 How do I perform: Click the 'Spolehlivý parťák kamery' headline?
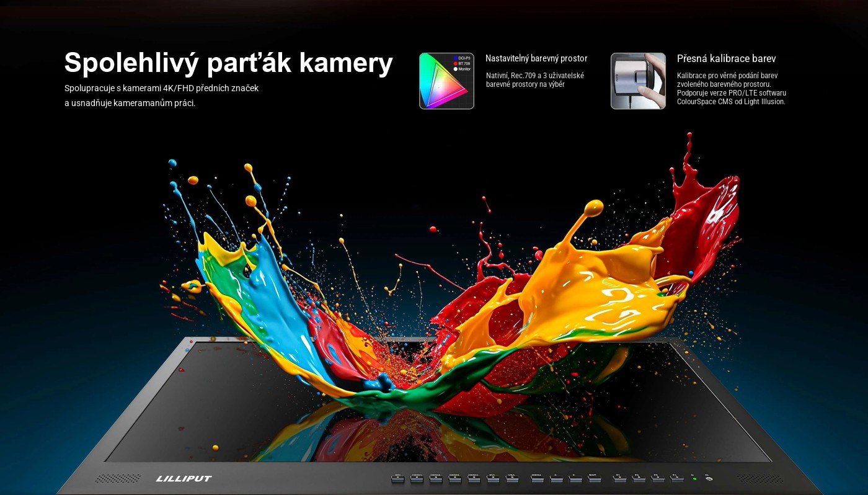pyautogui.click(x=228, y=63)
